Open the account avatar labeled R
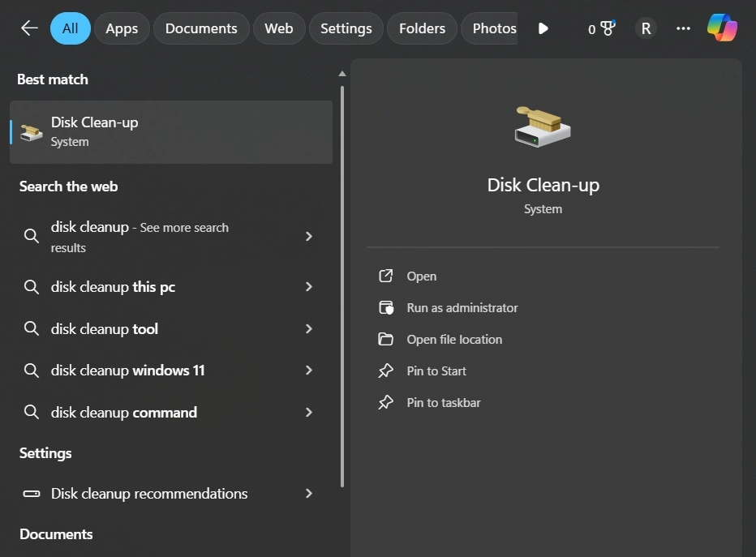756x557 pixels. (646, 28)
